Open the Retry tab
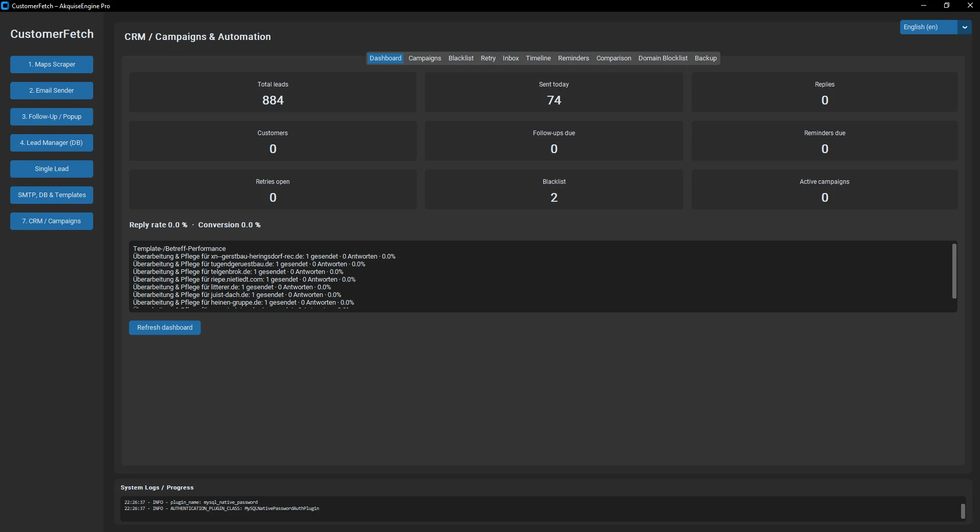 [x=488, y=58]
